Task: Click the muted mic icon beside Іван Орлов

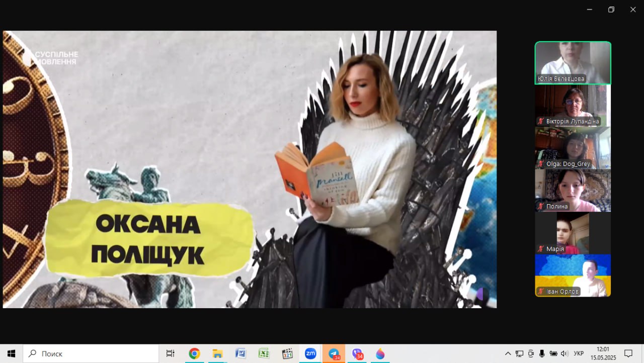Action: [x=541, y=291]
